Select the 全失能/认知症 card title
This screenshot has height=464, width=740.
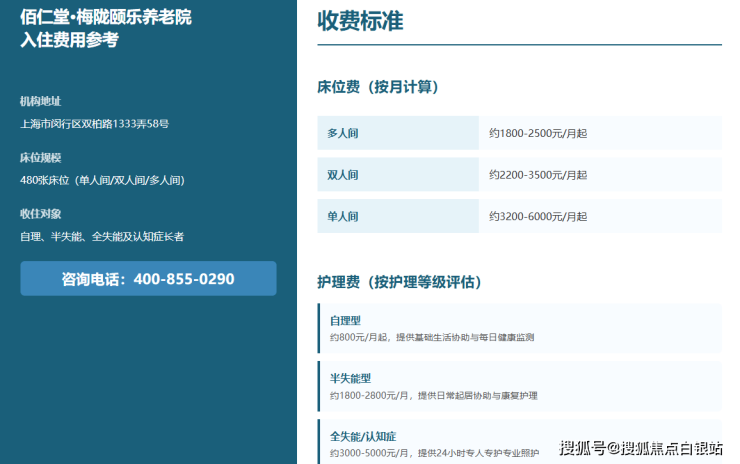[363, 437]
